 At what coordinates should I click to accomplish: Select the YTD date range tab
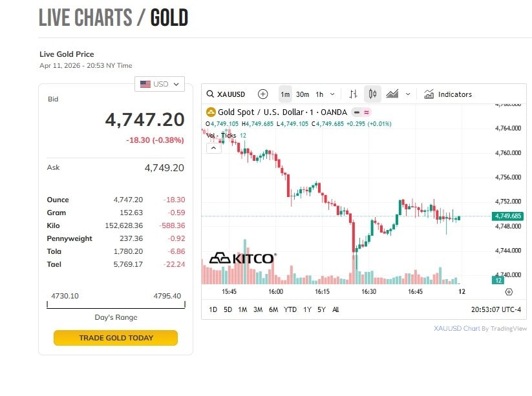(x=290, y=309)
